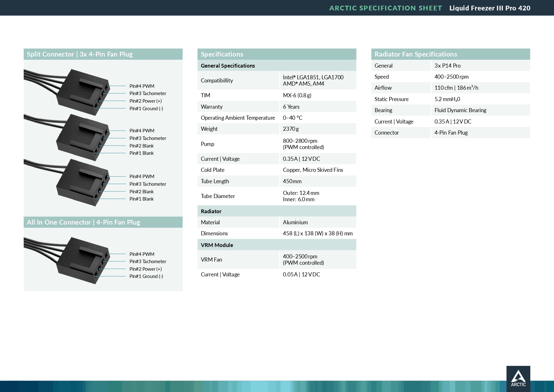Select the 'Aluminium' material value
The height and width of the screenshot is (392, 554).
[x=295, y=222]
